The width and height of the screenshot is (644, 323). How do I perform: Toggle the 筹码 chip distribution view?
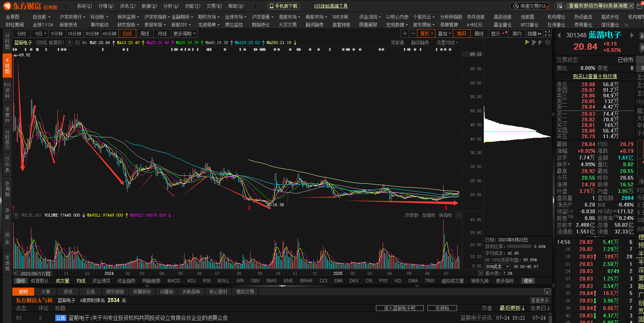click(462, 34)
